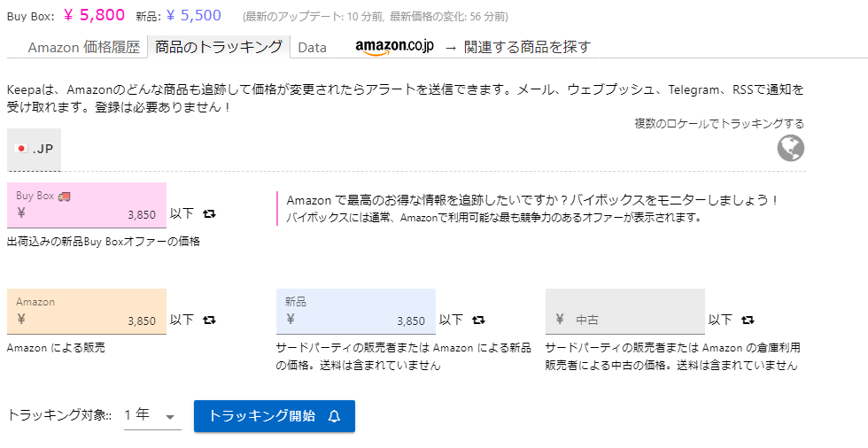Toggle the swap icon beside 新品 price field
Image resolution: width=868 pixels, height=448 pixels.
click(478, 320)
